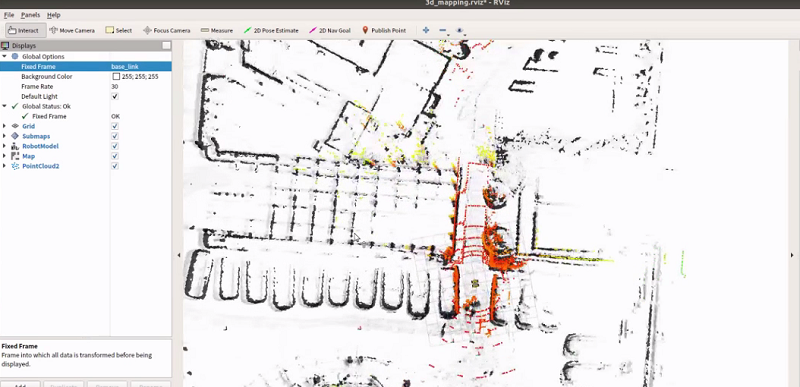Click the Publish Point tool

coord(384,31)
